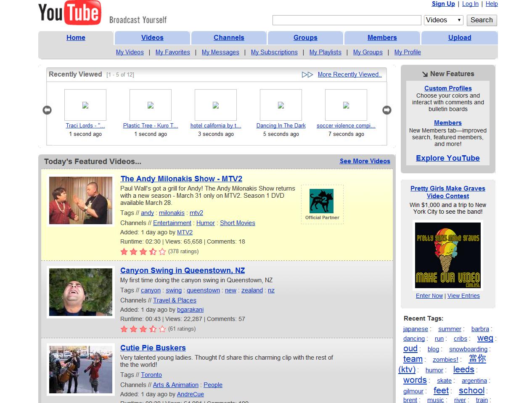Open the Videos search category dropdown
The height and width of the screenshot is (403, 532).
443,20
